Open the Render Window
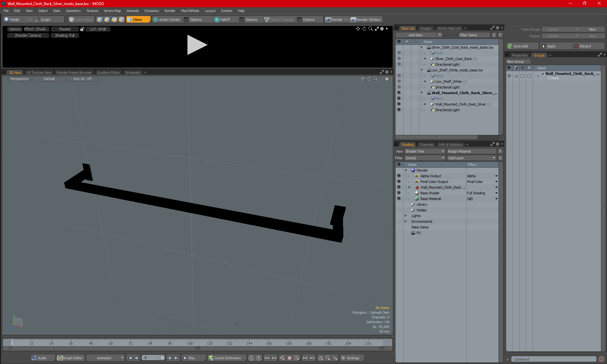The image size is (607, 364). click(366, 20)
